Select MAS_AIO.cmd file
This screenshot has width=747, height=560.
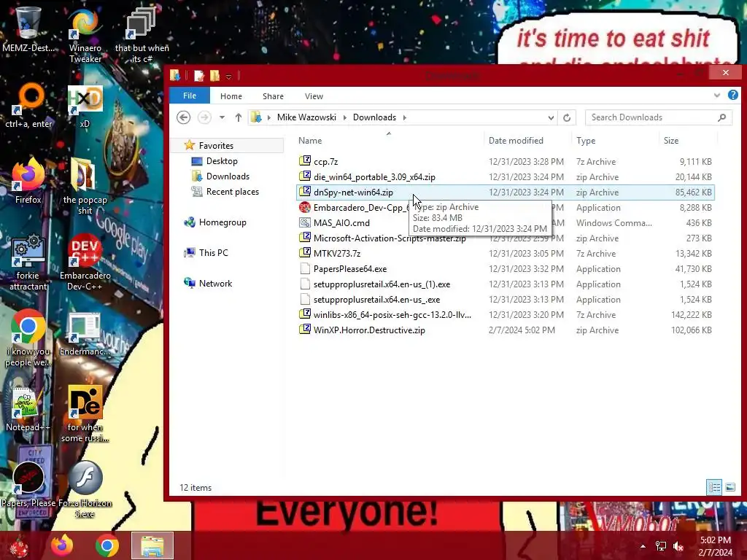tap(505, 223)
